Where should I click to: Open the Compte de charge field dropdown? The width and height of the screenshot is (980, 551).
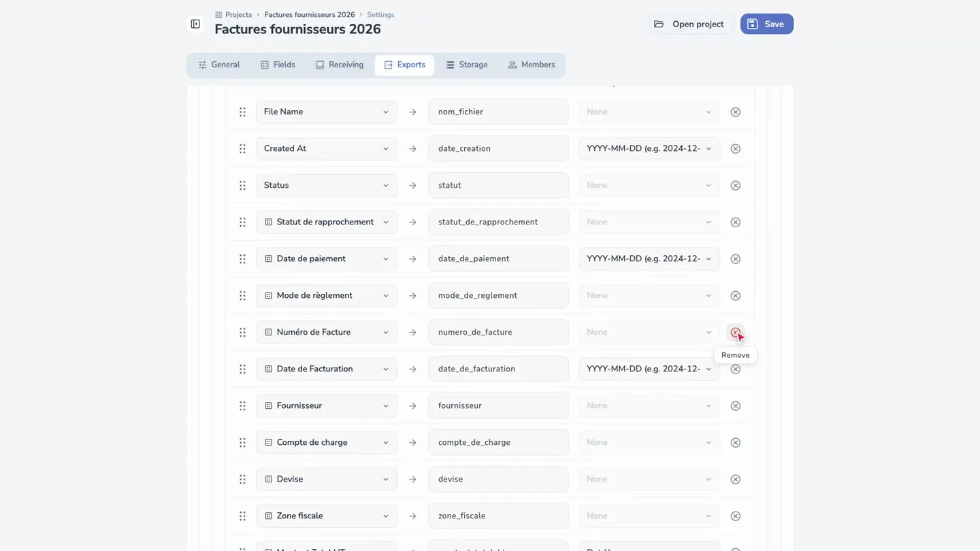pos(327,442)
